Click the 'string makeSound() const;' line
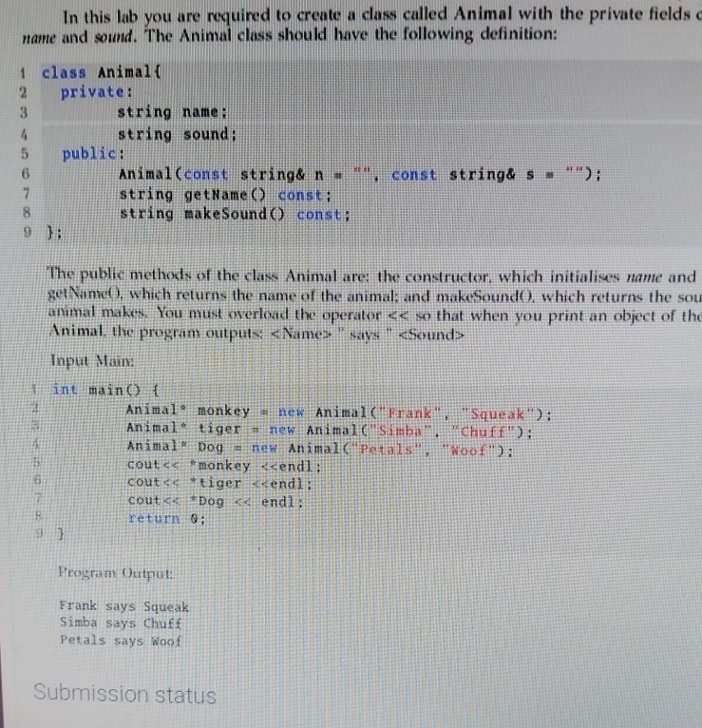This screenshot has height=728, width=702. click(236, 214)
